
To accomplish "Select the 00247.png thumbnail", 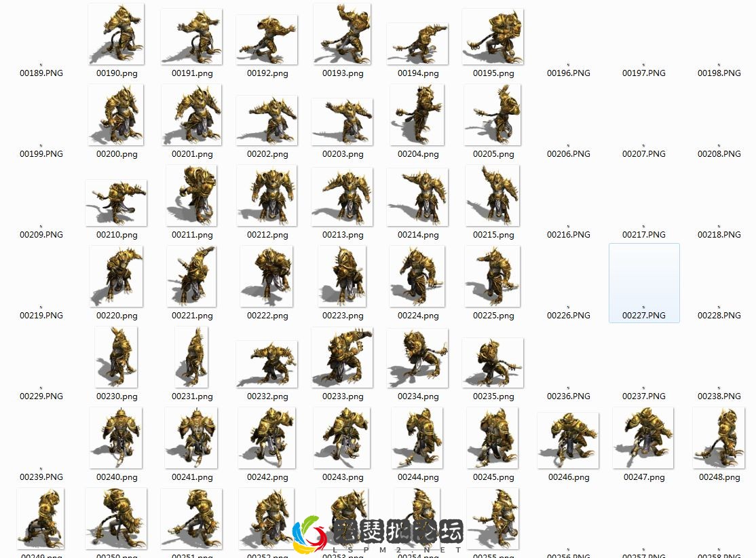I will click(x=643, y=438).
